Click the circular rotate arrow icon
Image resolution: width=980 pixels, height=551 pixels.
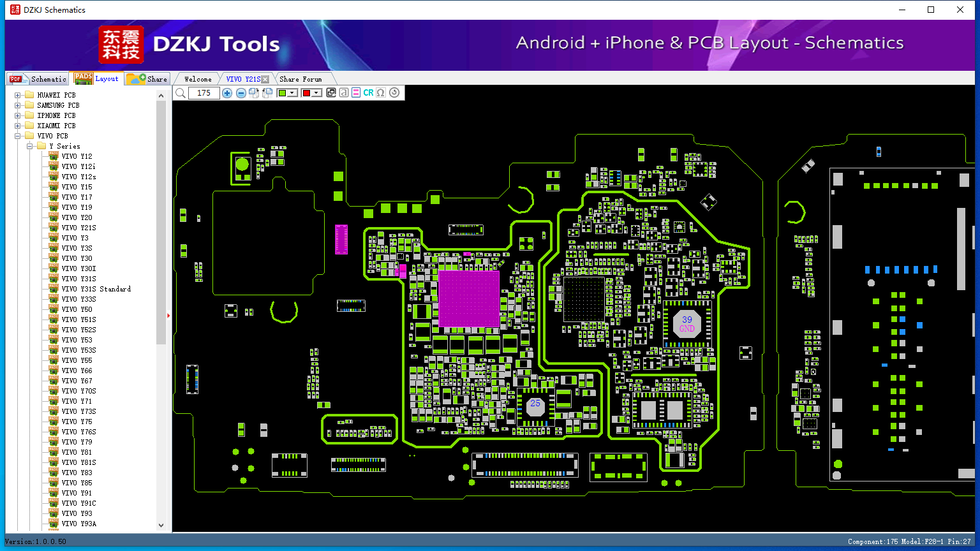click(x=394, y=93)
